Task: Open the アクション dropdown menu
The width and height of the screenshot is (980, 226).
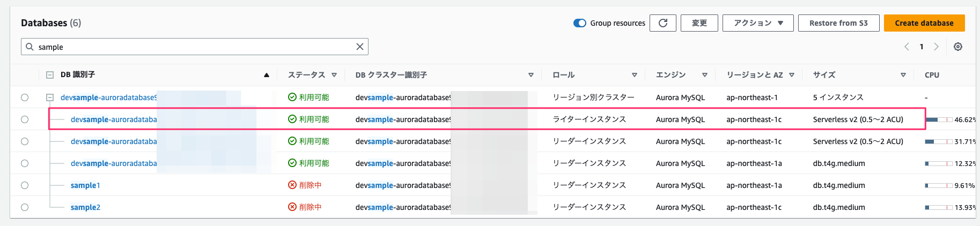Action: (x=758, y=23)
